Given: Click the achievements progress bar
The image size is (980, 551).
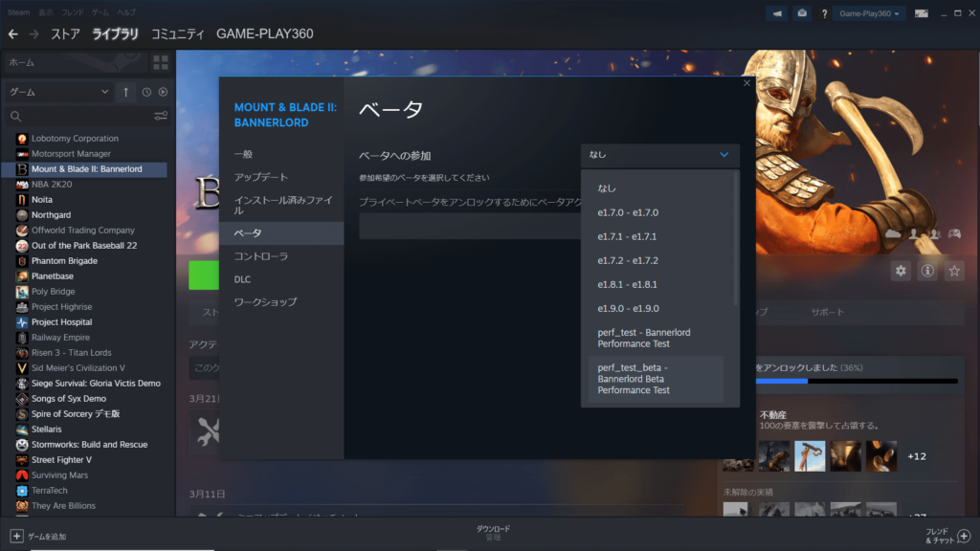Looking at the screenshot, I should [857, 381].
